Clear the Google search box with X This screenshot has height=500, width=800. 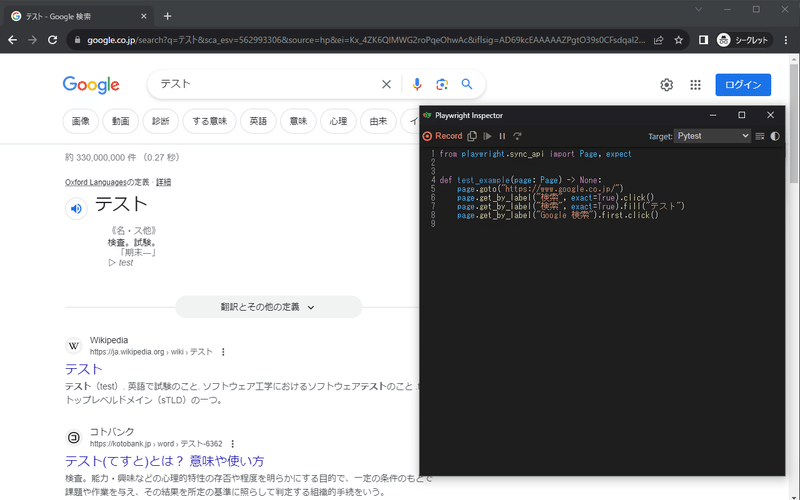386,84
